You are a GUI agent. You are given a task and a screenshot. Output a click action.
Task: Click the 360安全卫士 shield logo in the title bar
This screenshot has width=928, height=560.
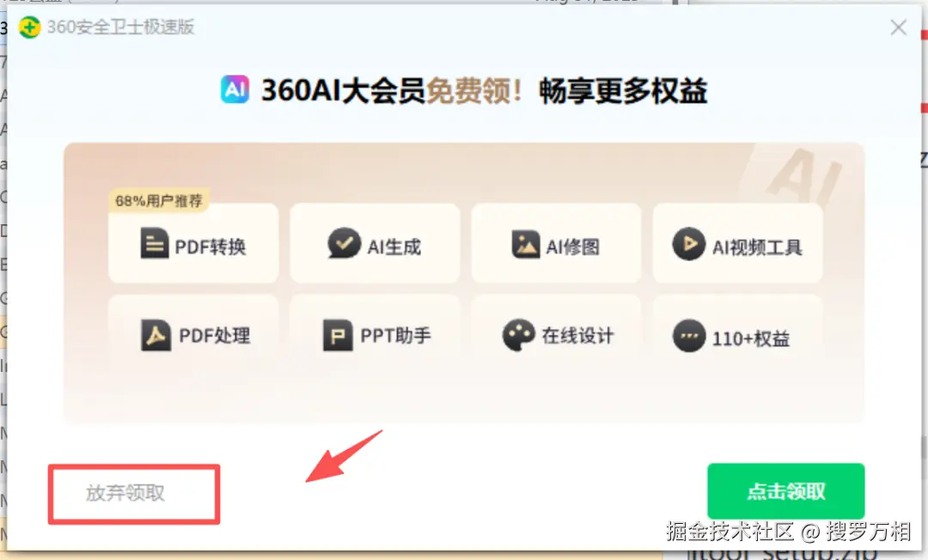coord(29,27)
